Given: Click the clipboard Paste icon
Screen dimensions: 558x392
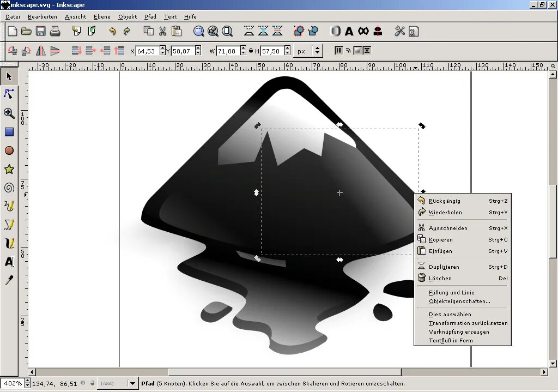Looking at the screenshot, I should pos(177,31).
